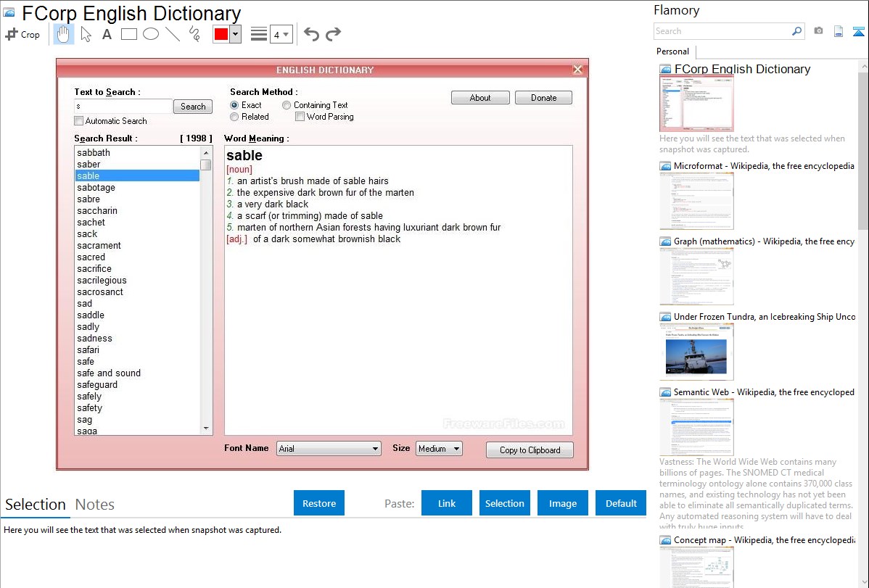This screenshot has height=588, width=869.
Task: Click the magnifier icon in Flamory search
Action: pos(796,31)
